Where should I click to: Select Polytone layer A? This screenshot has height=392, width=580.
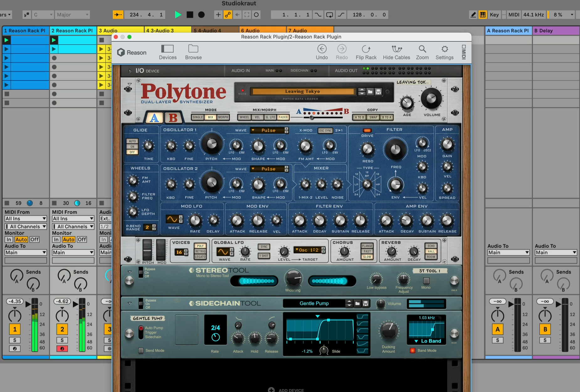tap(154, 118)
